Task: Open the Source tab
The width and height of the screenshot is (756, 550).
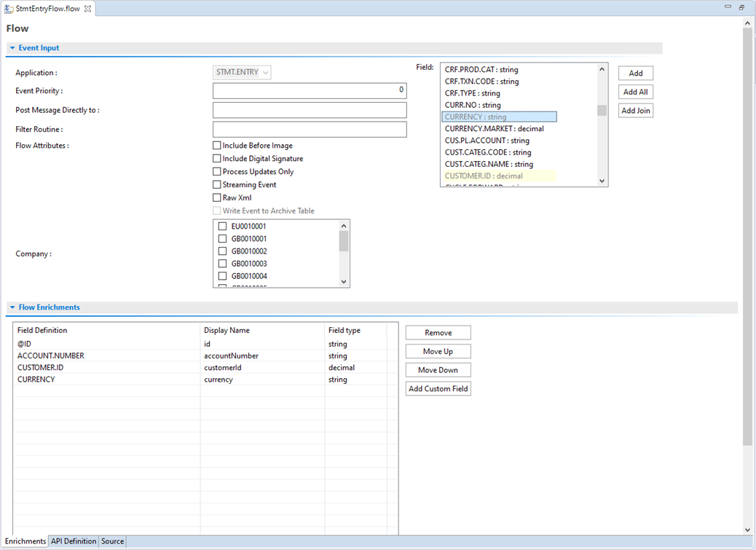Action: [112, 541]
